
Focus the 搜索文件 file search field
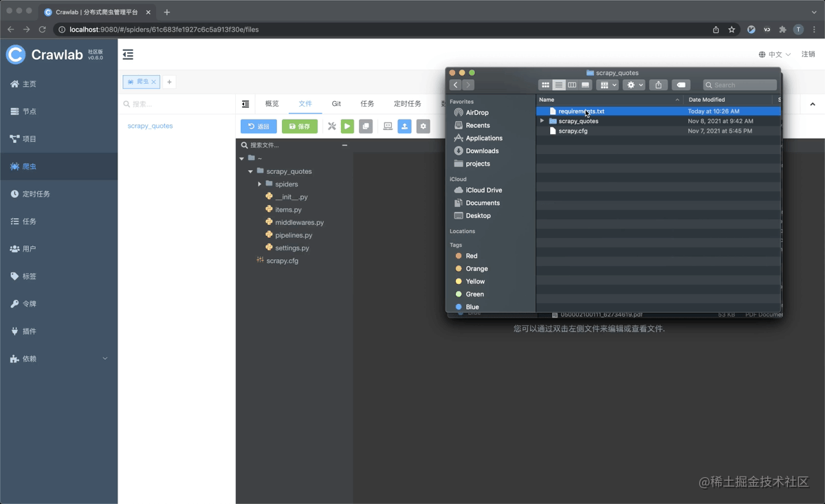pos(289,145)
